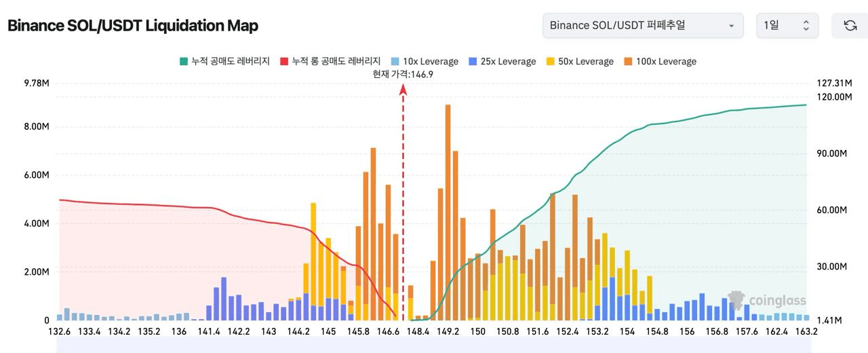
Task: Click the 148.4 price axis label
Action: [418, 332]
